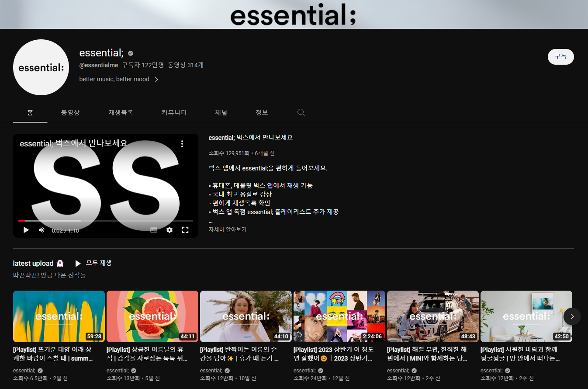Mute the featured video volume
This screenshot has width=588, height=389.
pos(42,230)
